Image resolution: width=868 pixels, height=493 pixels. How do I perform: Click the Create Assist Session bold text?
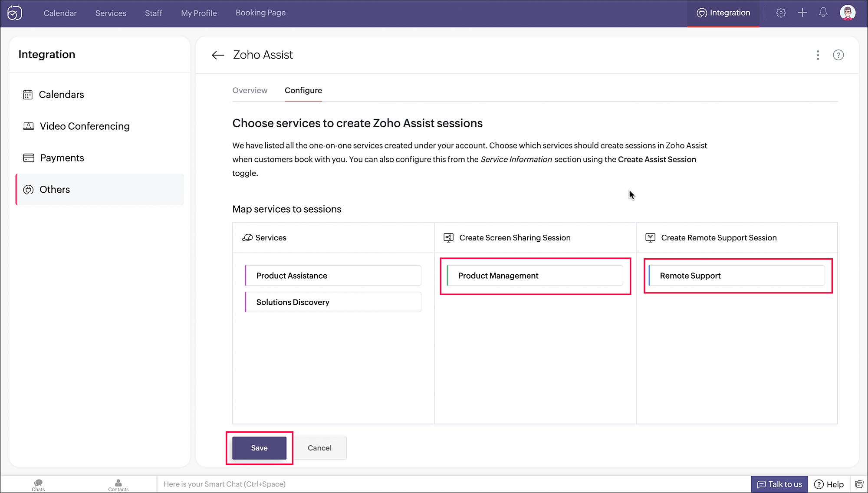(x=657, y=159)
